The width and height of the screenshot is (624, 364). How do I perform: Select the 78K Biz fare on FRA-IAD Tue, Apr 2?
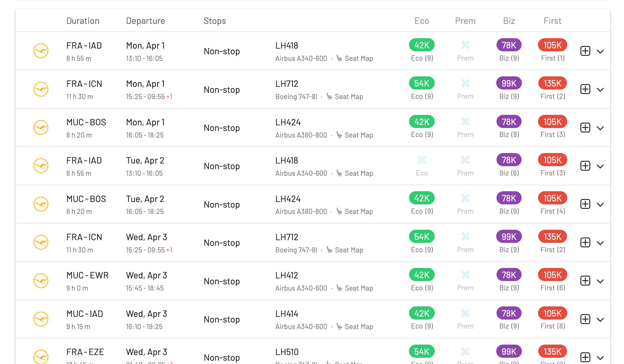pyautogui.click(x=509, y=160)
